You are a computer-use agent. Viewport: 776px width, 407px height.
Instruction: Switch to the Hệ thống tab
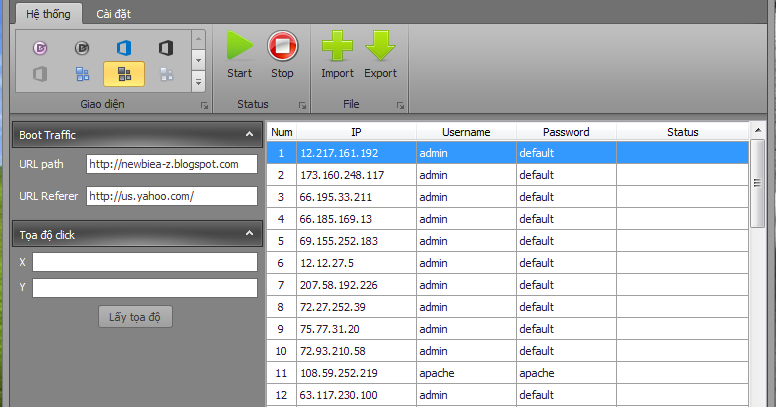point(48,14)
